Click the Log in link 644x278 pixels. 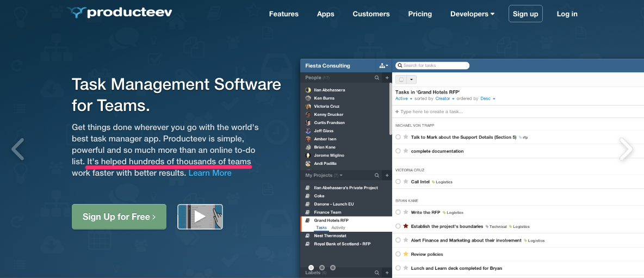567,14
